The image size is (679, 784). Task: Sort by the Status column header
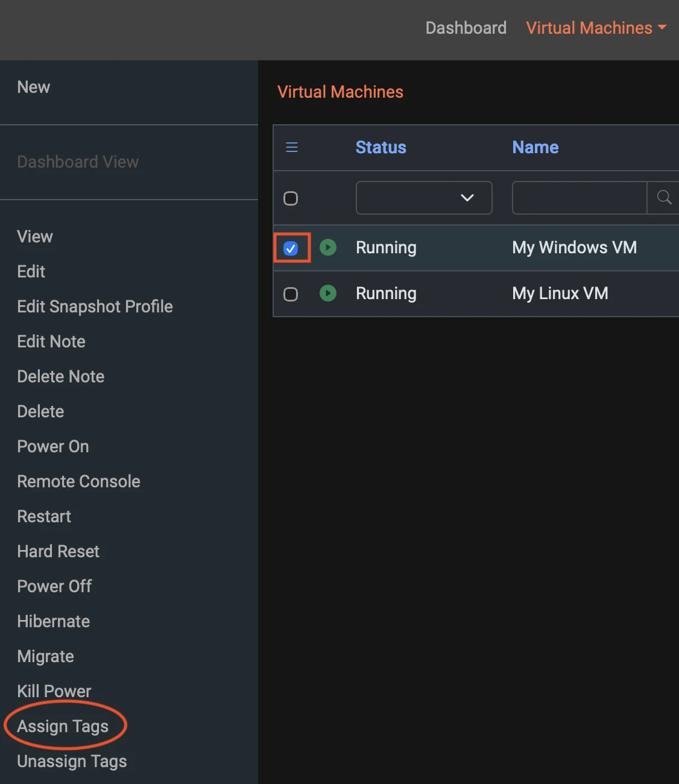click(381, 147)
